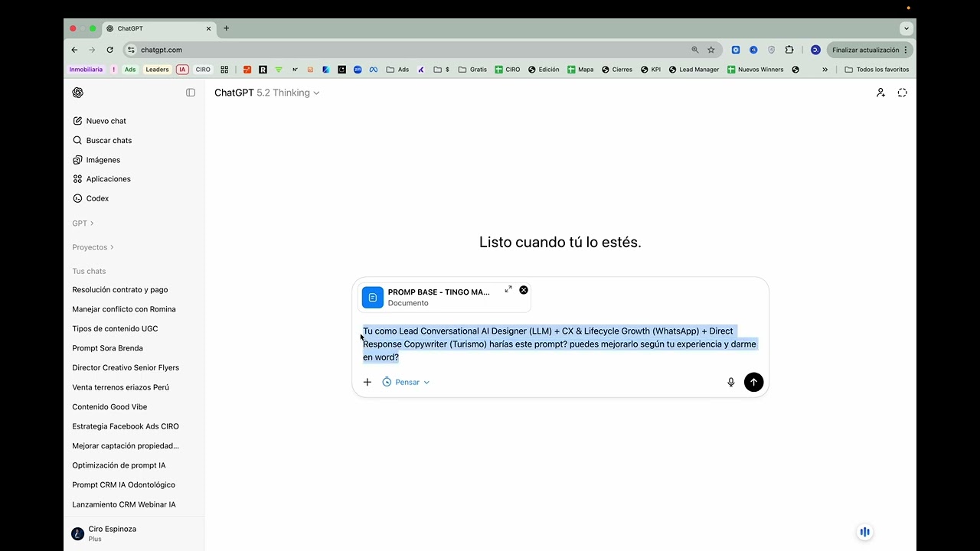The width and height of the screenshot is (980, 551).
Task: Open the Inmobiliaria bookmark
Action: pos(86,70)
